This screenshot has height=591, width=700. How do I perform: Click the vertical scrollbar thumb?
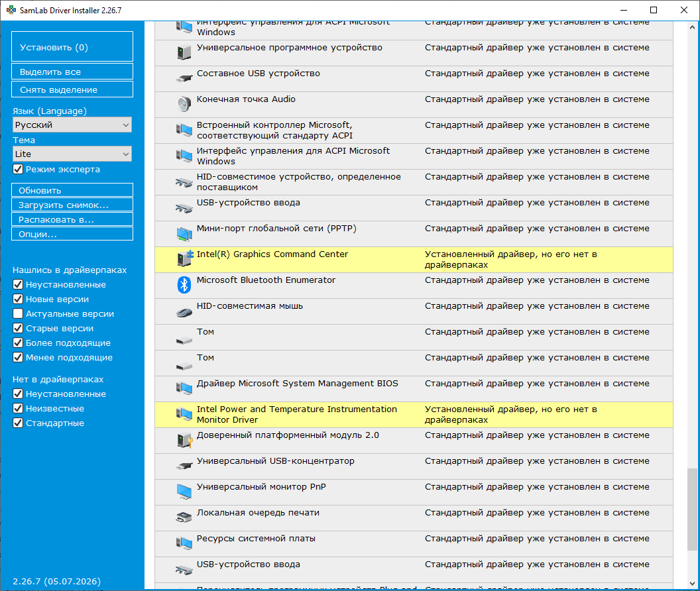pos(692,510)
